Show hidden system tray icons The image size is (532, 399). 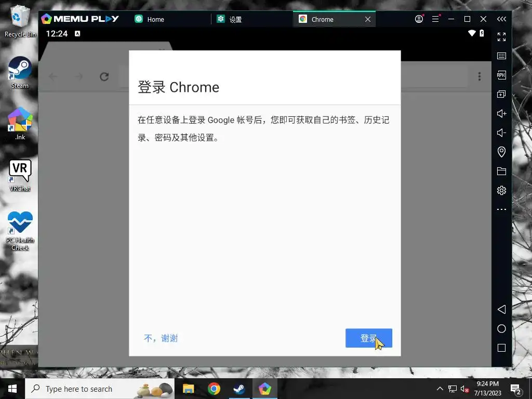click(x=440, y=389)
